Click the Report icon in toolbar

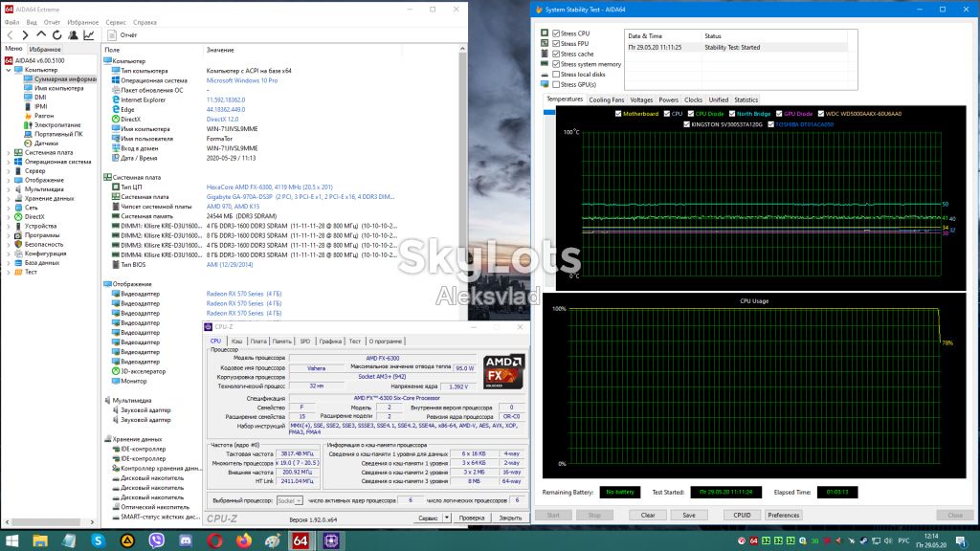(x=112, y=35)
